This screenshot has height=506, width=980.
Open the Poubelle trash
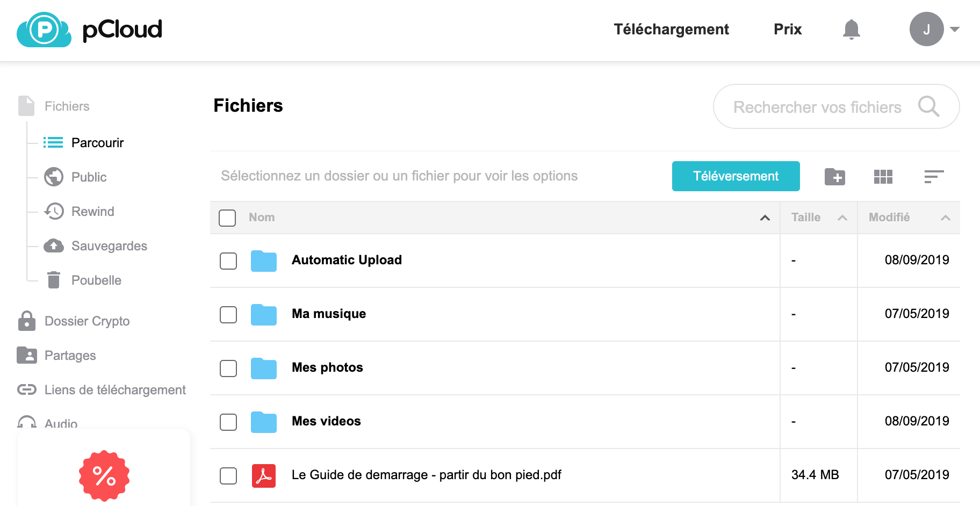tap(97, 280)
